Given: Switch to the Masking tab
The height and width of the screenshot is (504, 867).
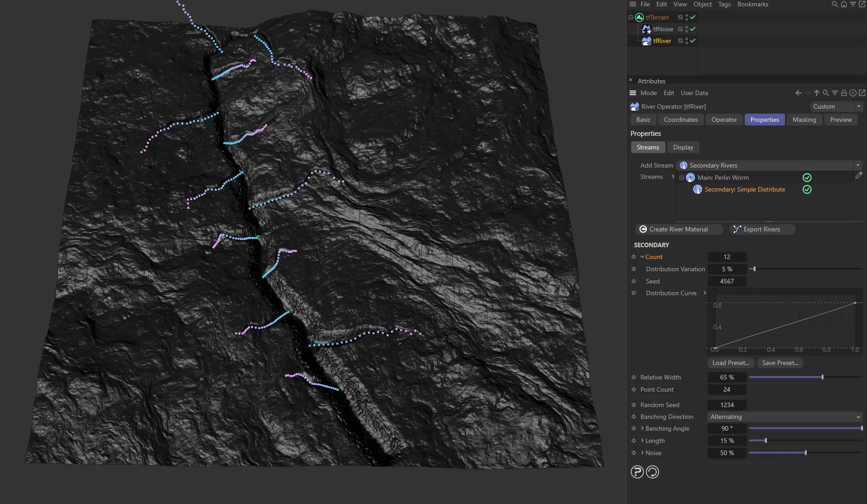Looking at the screenshot, I should [804, 120].
